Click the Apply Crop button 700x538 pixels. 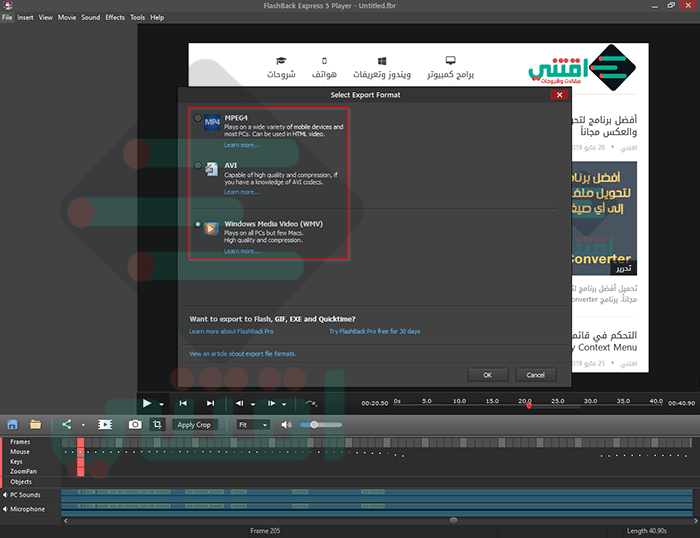[194, 425]
